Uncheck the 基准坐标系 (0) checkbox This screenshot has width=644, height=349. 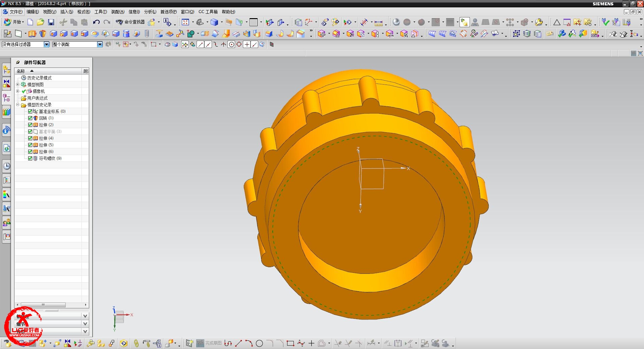(x=30, y=111)
